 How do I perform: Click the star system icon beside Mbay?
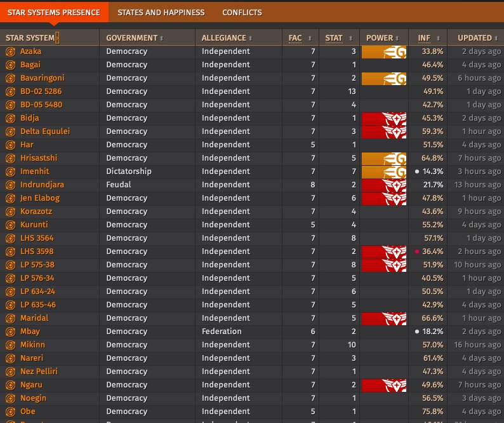pos(10,332)
